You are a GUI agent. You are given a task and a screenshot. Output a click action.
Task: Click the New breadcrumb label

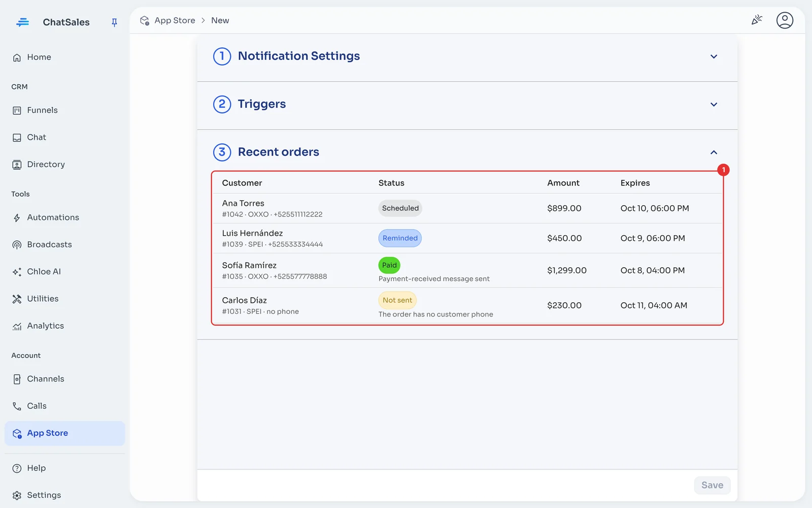pyautogui.click(x=220, y=20)
